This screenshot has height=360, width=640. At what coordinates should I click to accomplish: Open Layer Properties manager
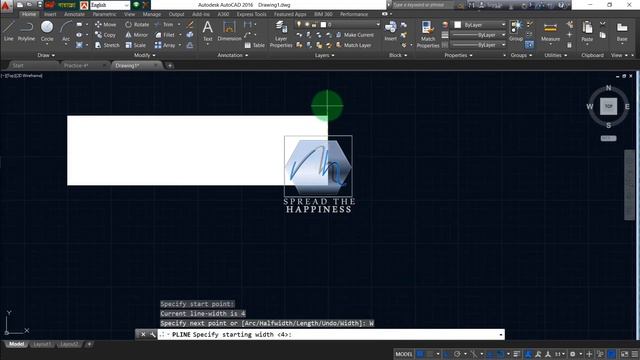[281, 34]
